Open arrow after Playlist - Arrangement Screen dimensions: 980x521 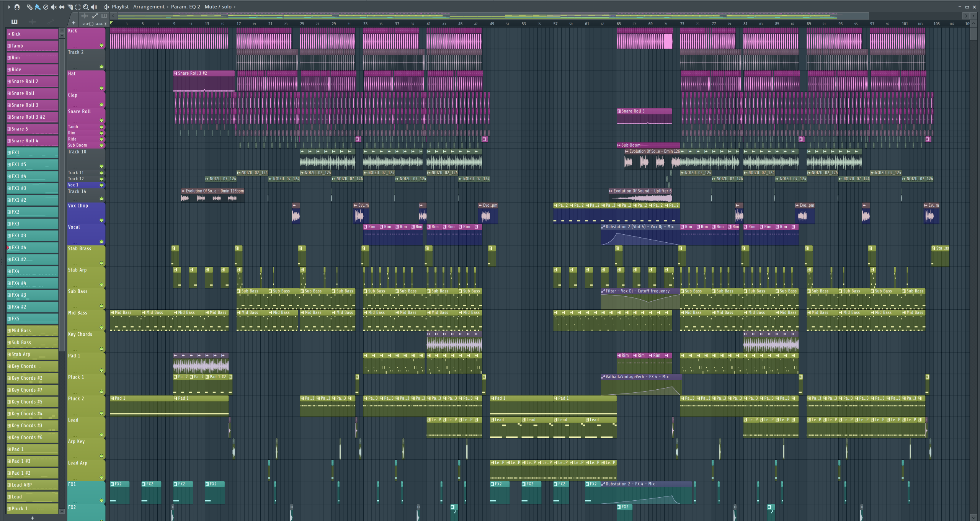click(x=168, y=7)
